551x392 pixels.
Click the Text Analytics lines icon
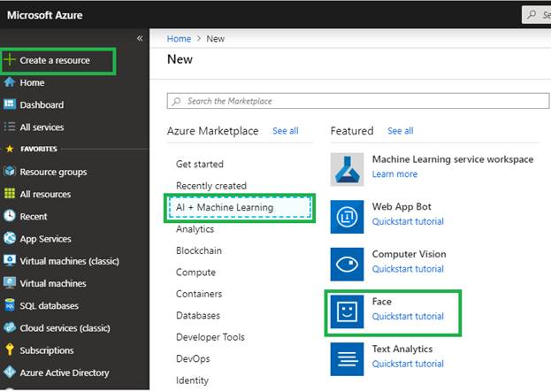tap(347, 359)
